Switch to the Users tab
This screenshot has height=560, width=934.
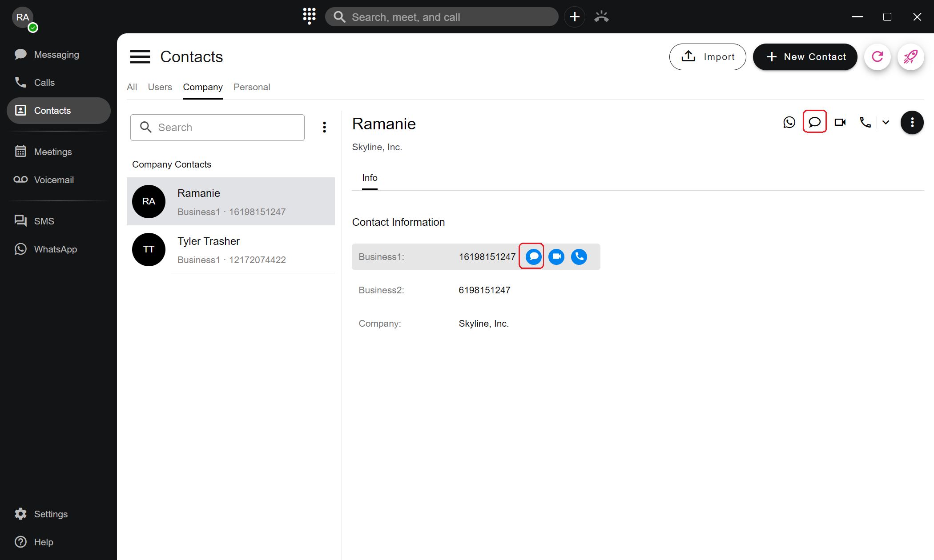[x=160, y=87]
